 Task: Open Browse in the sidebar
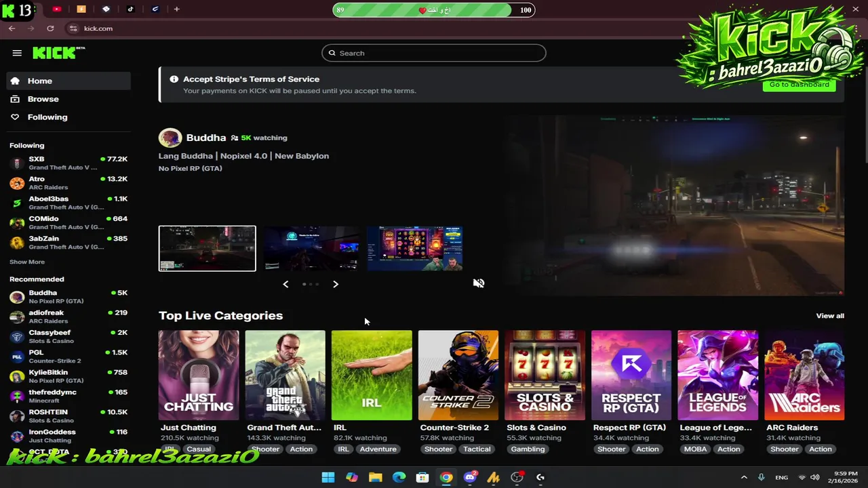68,99
